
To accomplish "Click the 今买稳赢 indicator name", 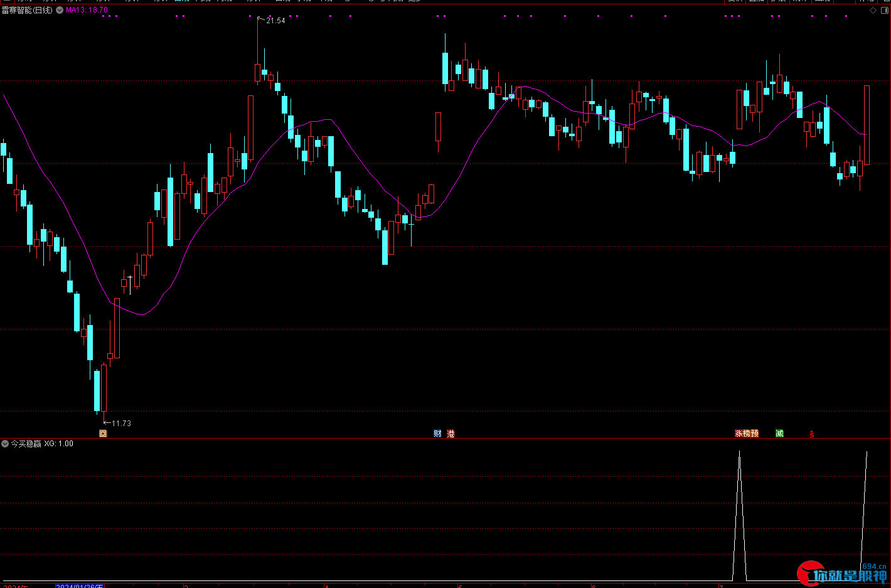I will click(x=26, y=444).
